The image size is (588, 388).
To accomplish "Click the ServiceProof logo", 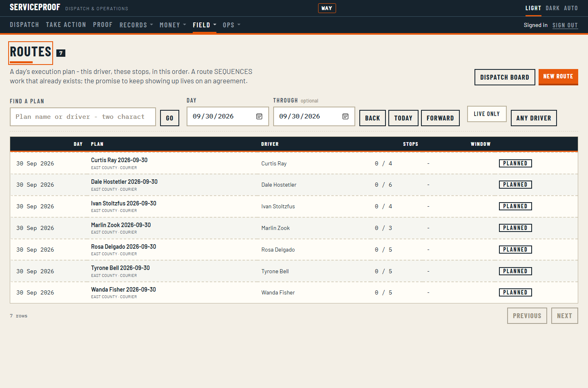I will 35,7.
